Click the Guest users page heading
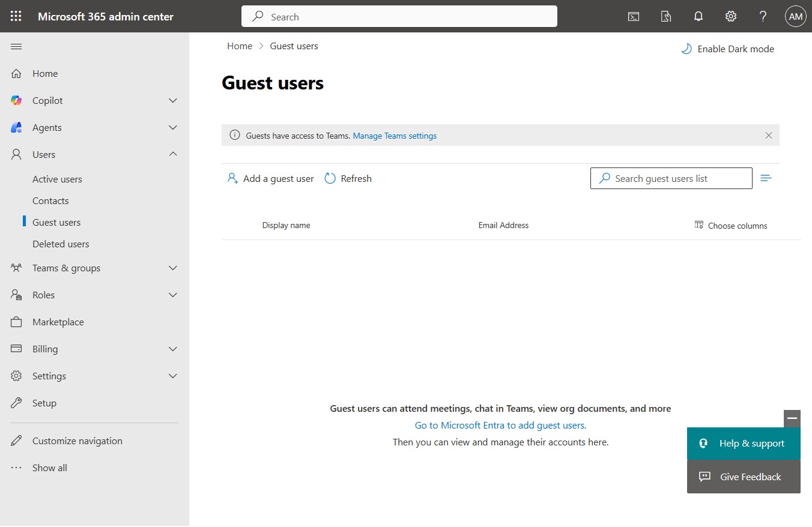812x527 pixels. (x=273, y=83)
